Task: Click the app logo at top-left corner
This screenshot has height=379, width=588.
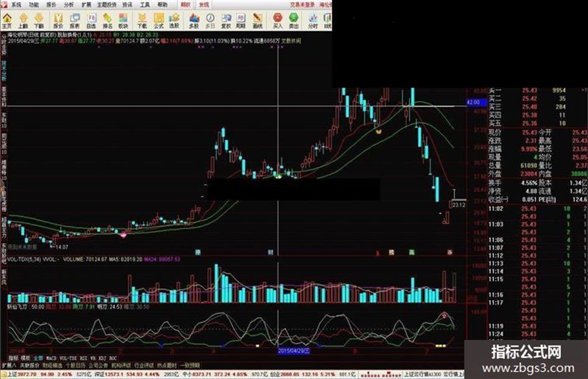Action: (x=4, y=4)
